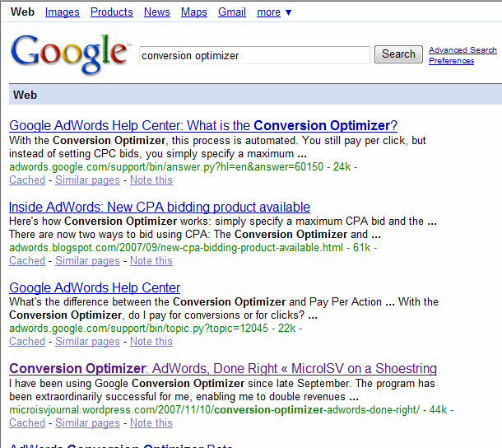Click Note this for the topic=12045 result

point(151,341)
